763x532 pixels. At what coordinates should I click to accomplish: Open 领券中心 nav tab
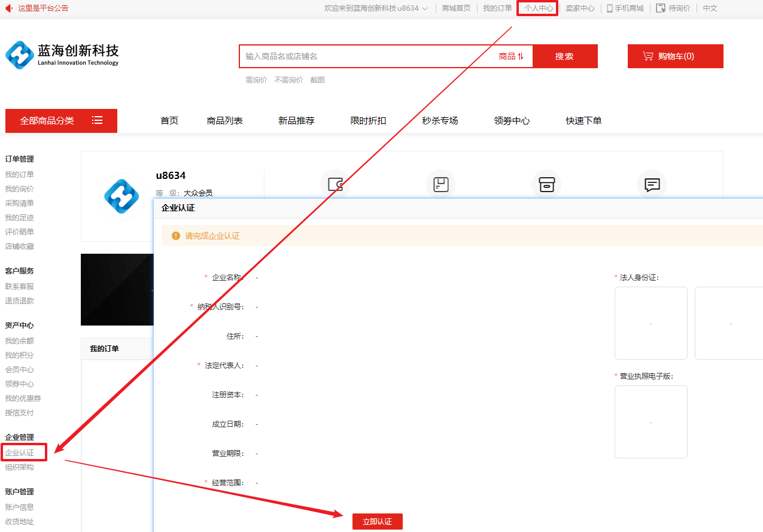[512, 120]
